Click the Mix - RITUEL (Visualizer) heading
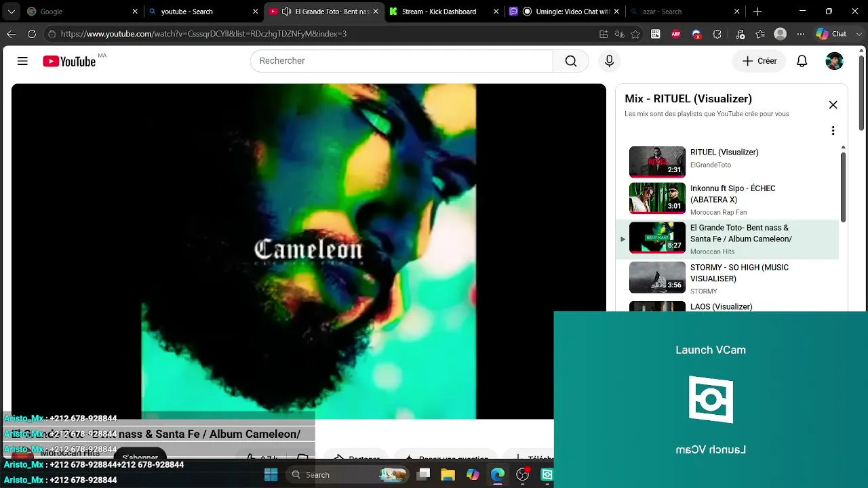Screen dimensions: 868x488 click(688, 99)
